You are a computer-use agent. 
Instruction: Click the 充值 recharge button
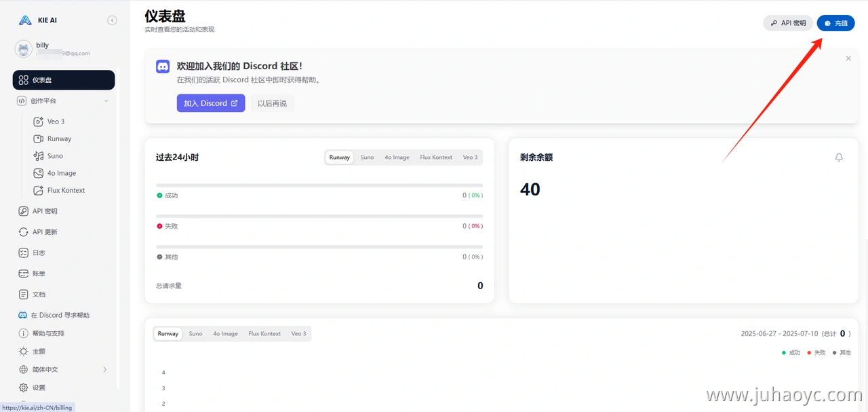click(835, 23)
